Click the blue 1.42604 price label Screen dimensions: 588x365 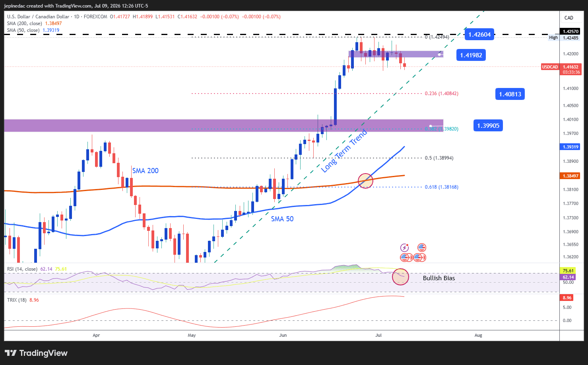pos(479,35)
